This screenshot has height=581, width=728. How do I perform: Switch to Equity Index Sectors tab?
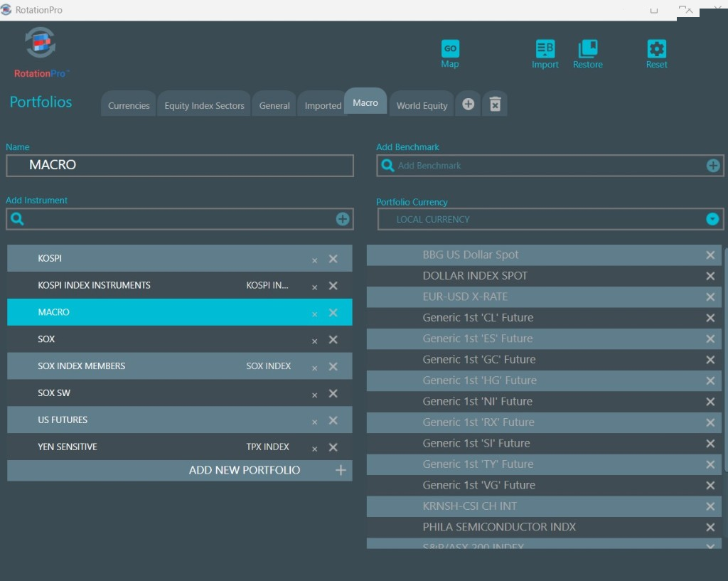tap(204, 105)
